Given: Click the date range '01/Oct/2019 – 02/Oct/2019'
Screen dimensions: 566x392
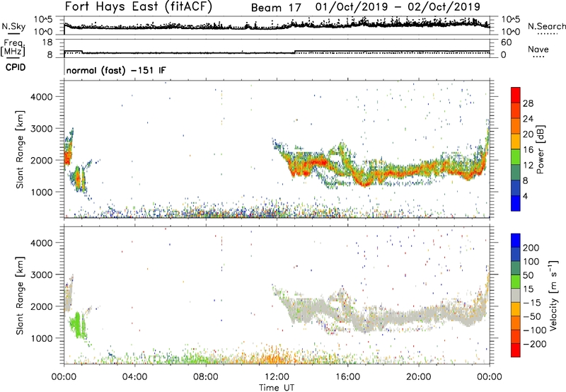Looking at the screenshot, I should [x=398, y=7].
